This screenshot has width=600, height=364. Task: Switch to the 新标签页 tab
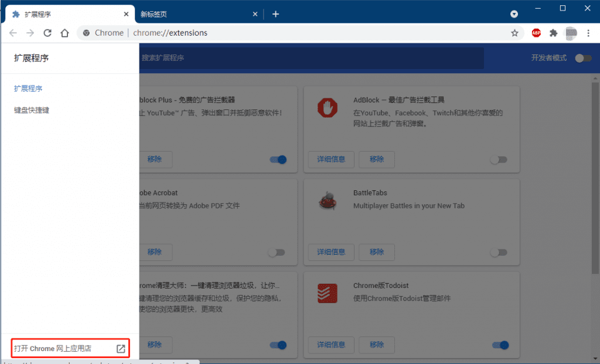[193, 14]
